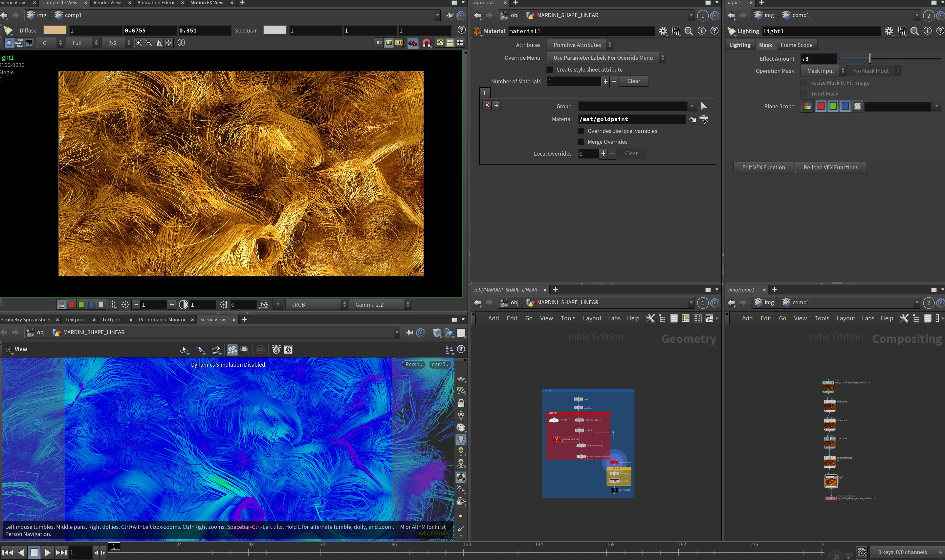Jump to the goldpaint material operator arrow

[x=692, y=119]
